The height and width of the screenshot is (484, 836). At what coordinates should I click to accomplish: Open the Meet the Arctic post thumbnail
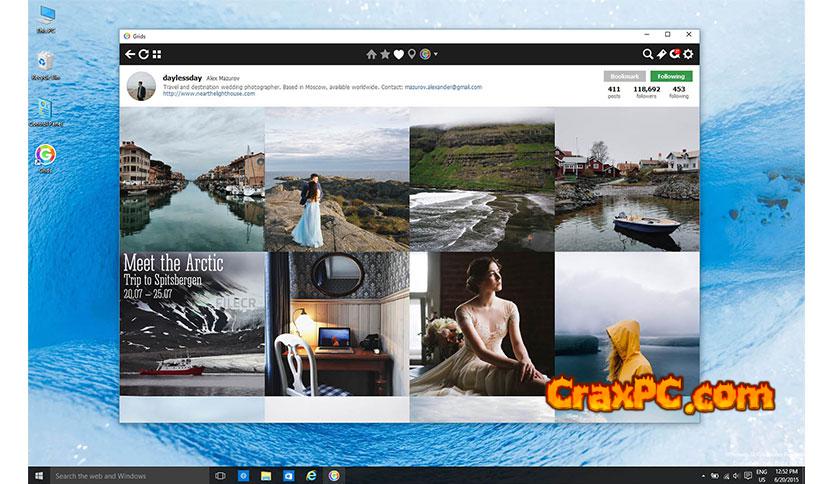[192, 325]
